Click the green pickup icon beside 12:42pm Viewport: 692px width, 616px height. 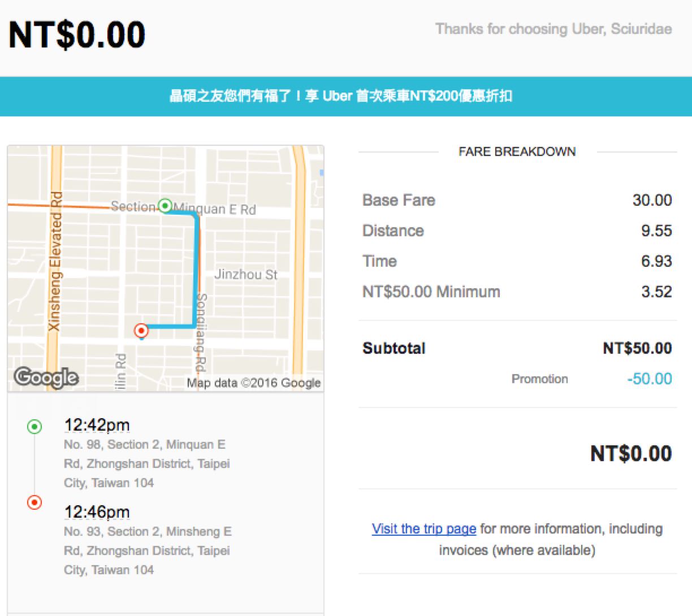pyautogui.click(x=34, y=427)
